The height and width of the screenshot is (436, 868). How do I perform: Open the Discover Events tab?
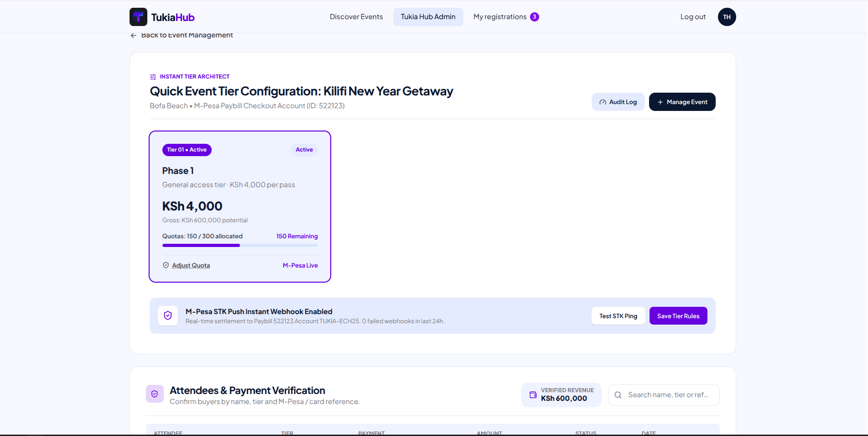tap(356, 17)
